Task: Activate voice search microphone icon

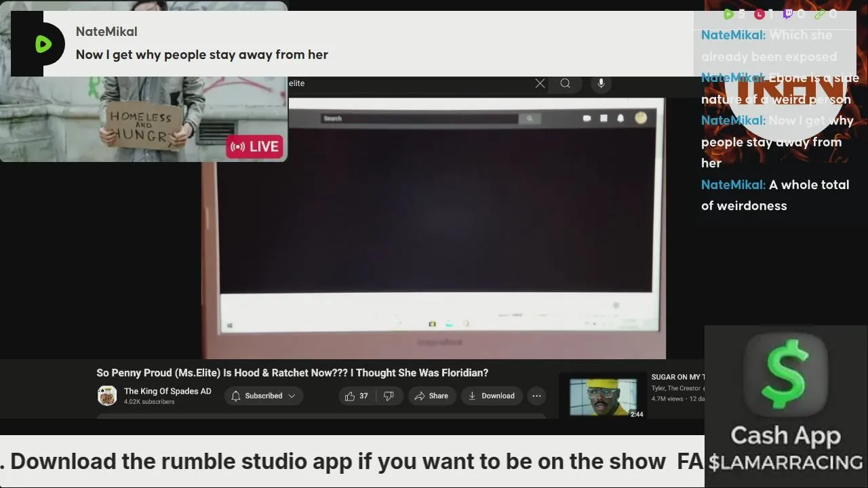Action: [x=601, y=83]
